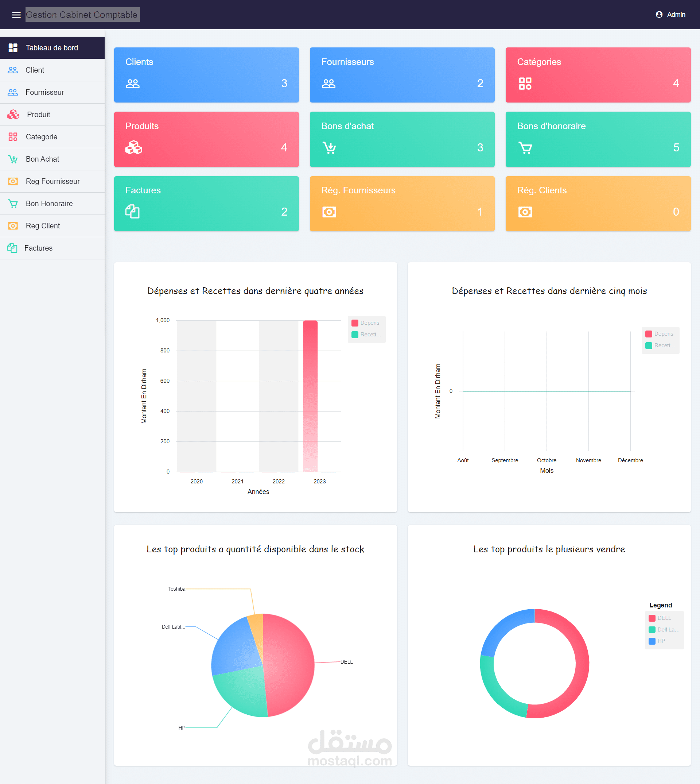The width and height of the screenshot is (700, 784).
Task: Click the Reg Client payment icon in sidebar
Action: click(13, 226)
